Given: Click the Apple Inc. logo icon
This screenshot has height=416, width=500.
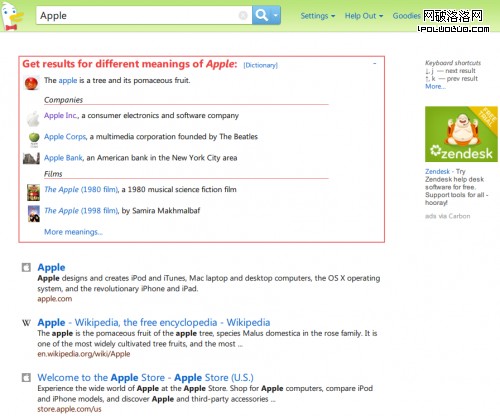Looking at the screenshot, I should click(x=33, y=119).
